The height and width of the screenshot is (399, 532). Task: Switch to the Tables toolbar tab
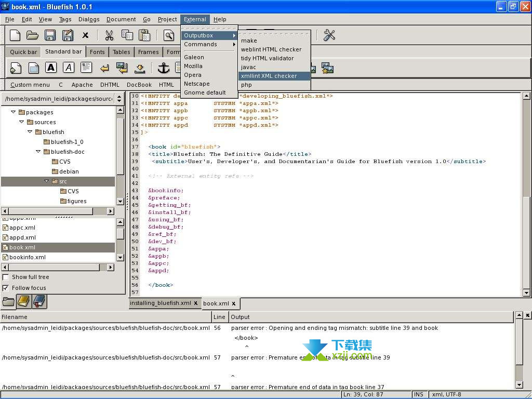pyautogui.click(x=121, y=52)
